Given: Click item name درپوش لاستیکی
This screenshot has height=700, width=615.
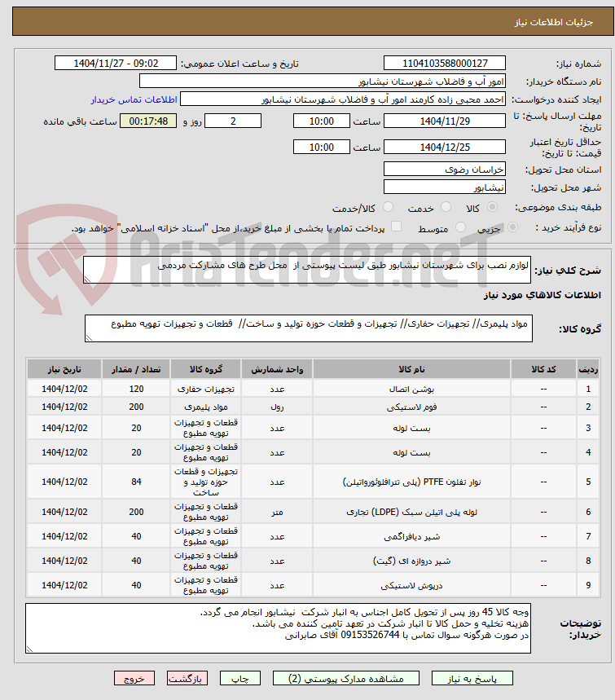Looking at the screenshot, I should 411,585.
